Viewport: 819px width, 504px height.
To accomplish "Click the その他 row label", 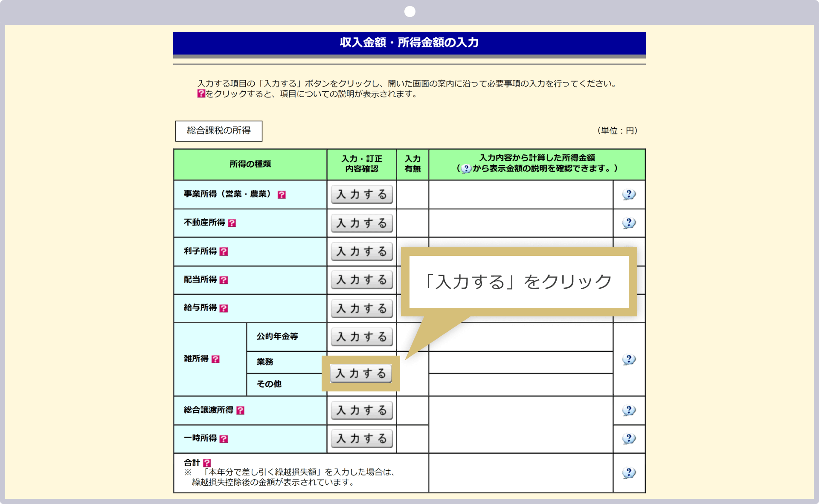I will [x=269, y=384].
